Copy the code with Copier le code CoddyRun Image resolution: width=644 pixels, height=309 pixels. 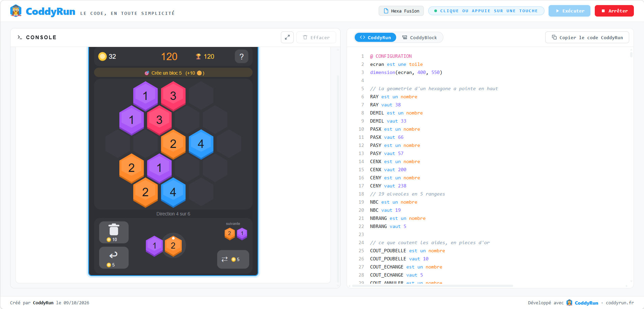click(x=587, y=37)
